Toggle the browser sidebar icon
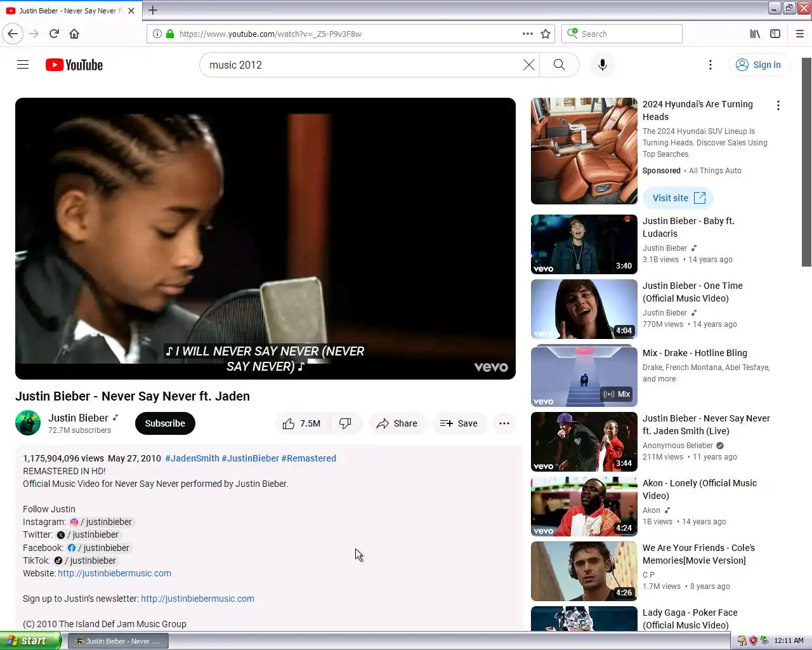Viewport: 812px width, 650px height. (x=775, y=34)
